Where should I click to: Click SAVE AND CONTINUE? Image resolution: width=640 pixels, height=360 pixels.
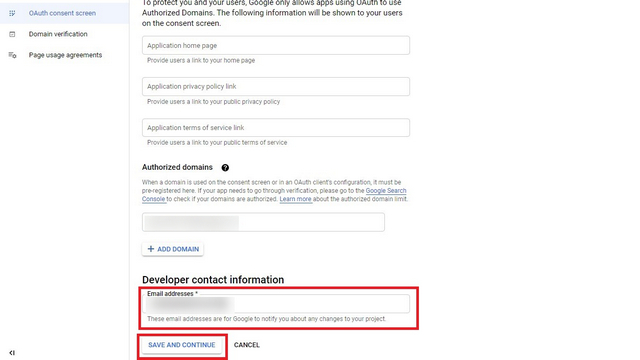(182, 345)
